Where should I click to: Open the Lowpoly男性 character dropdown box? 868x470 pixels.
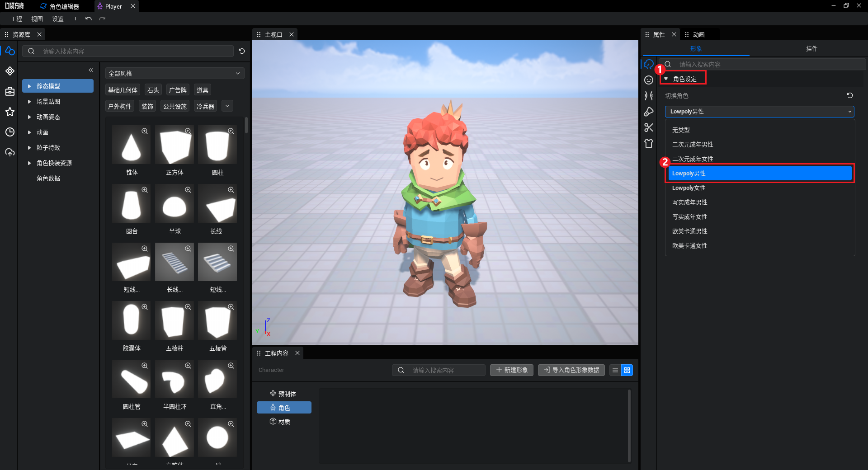(759, 112)
